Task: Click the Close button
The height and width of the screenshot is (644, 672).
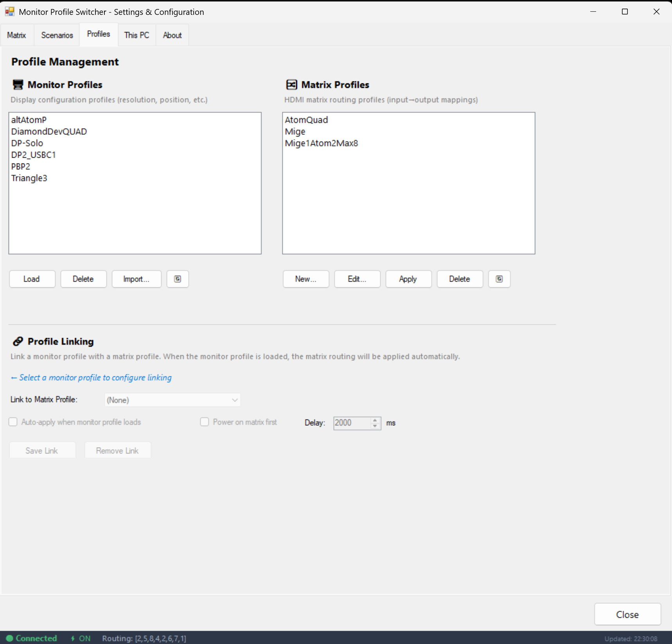Action: click(627, 614)
